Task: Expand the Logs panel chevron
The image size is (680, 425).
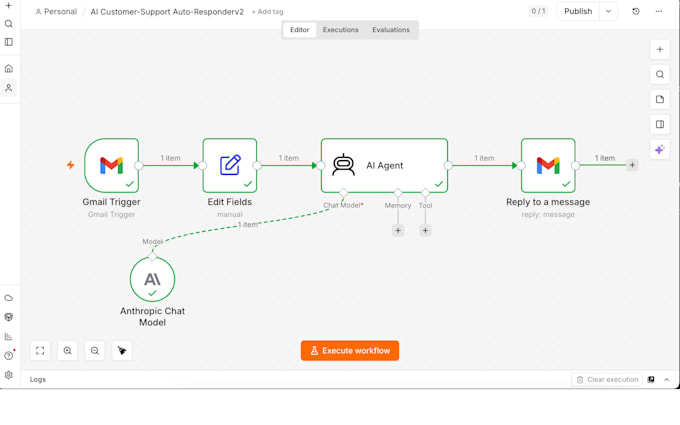Action: click(x=667, y=380)
